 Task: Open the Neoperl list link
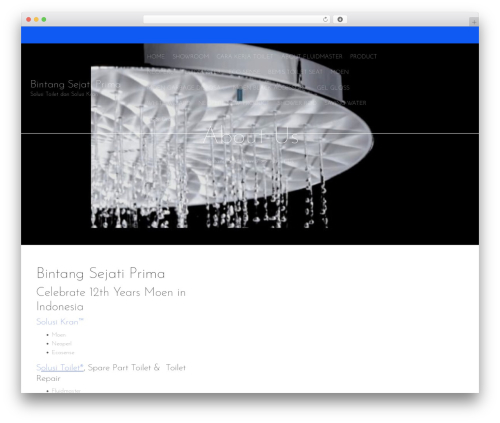pos(62,344)
